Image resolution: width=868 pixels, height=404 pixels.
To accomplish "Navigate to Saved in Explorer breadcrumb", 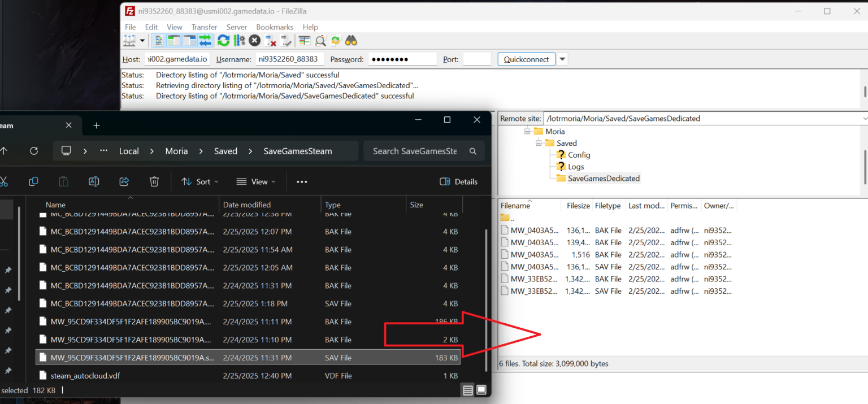I will [x=225, y=151].
